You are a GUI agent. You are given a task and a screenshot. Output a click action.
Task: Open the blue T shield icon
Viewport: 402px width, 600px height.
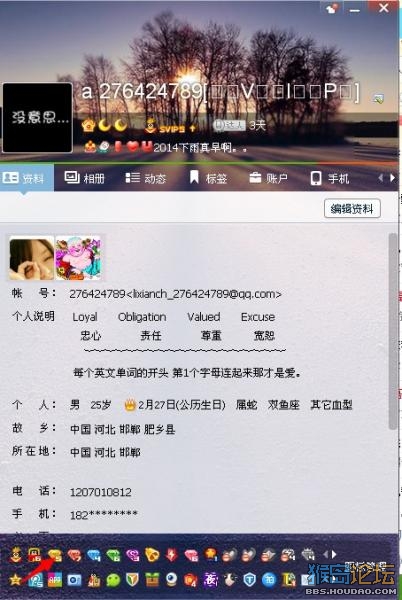pyautogui.click(x=249, y=580)
